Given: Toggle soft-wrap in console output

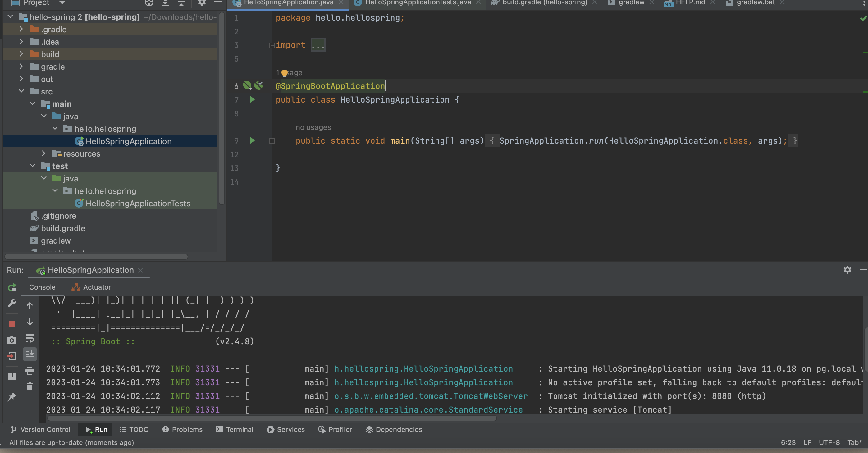Looking at the screenshot, I should 30,338.
